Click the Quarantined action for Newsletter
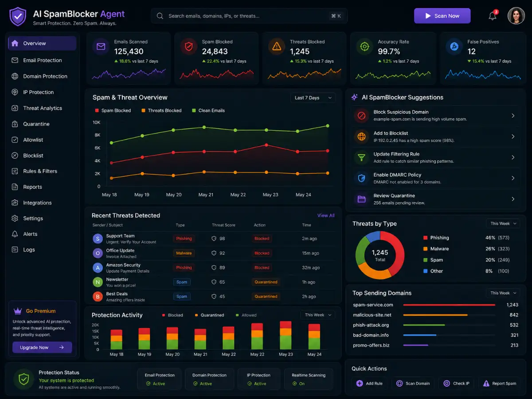This screenshot has height=399, width=532. tap(266, 282)
